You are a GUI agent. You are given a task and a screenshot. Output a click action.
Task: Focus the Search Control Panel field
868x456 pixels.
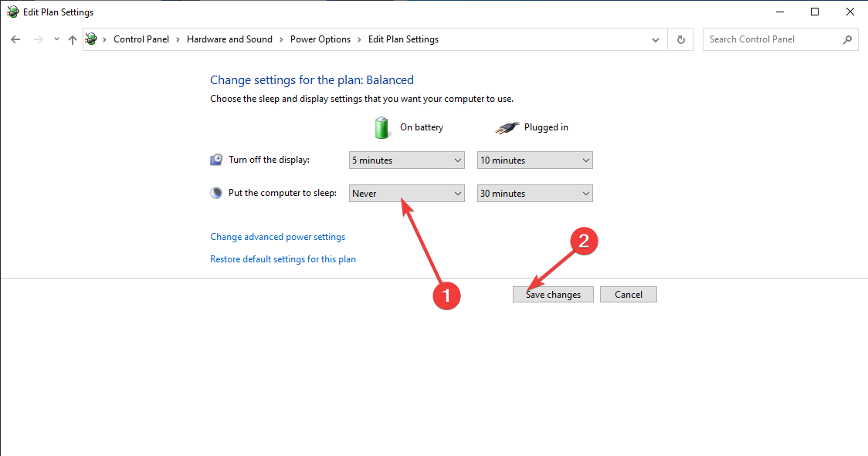tap(771, 39)
